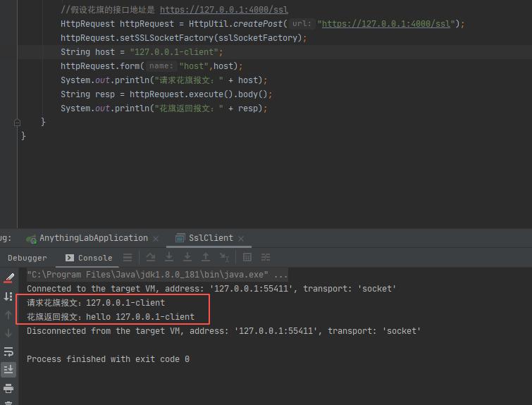Click the setSSLSocketFactory code line
Viewport: 532px width, 405px height.
tap(183, 37)
